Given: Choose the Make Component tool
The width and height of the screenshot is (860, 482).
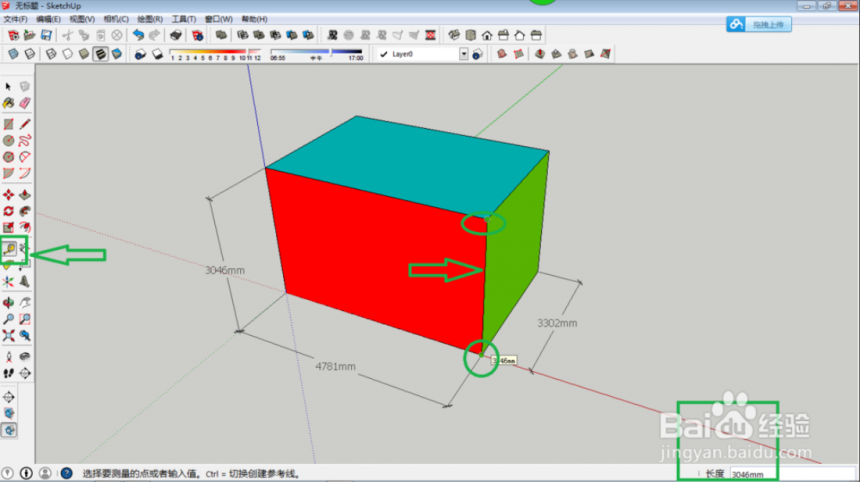Looking at the screenshot, I should 25,87.
